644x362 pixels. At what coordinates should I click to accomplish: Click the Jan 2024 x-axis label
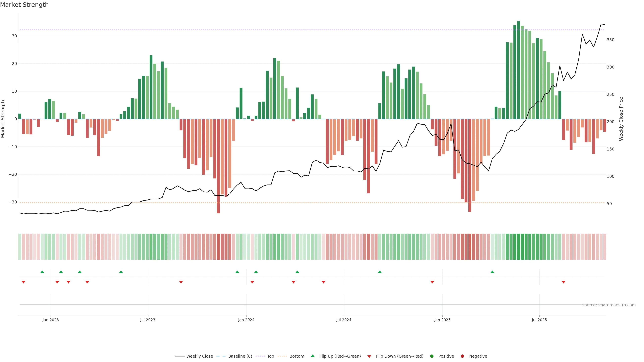click(246, 320)
